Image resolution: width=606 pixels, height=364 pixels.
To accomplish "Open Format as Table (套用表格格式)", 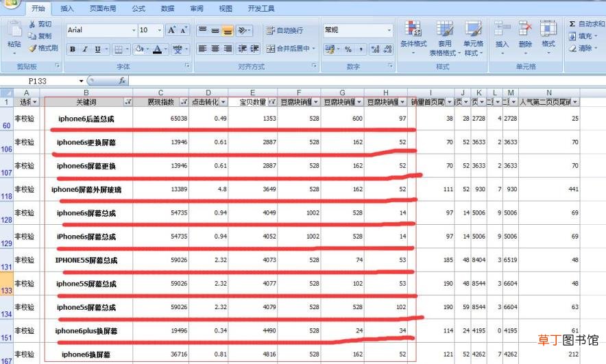I will 444,38.
